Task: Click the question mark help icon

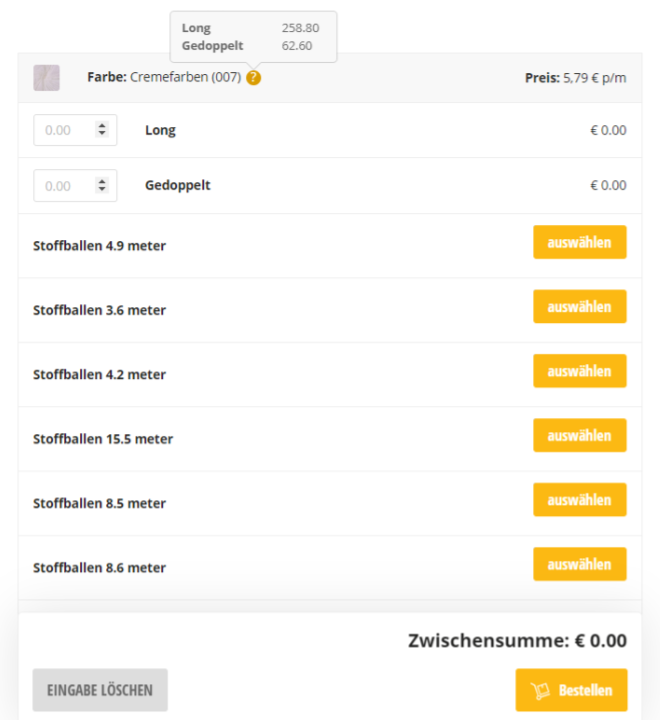Action: point(254,77)
